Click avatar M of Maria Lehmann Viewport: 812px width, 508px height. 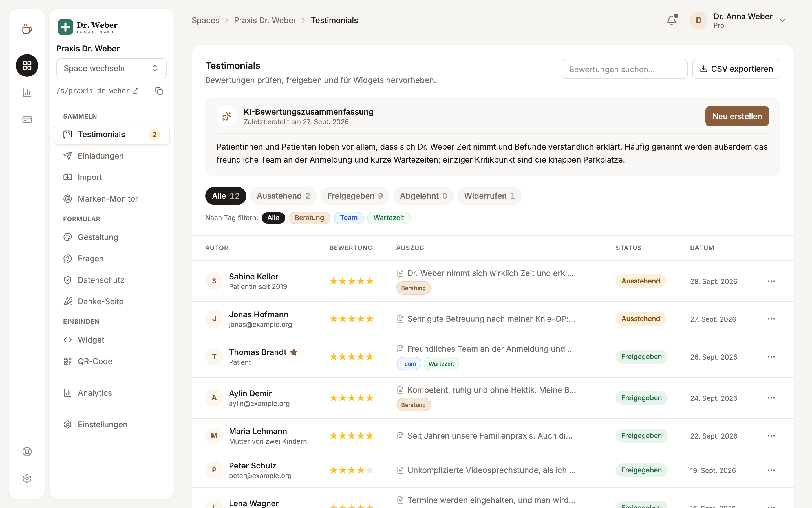point(214,436)
